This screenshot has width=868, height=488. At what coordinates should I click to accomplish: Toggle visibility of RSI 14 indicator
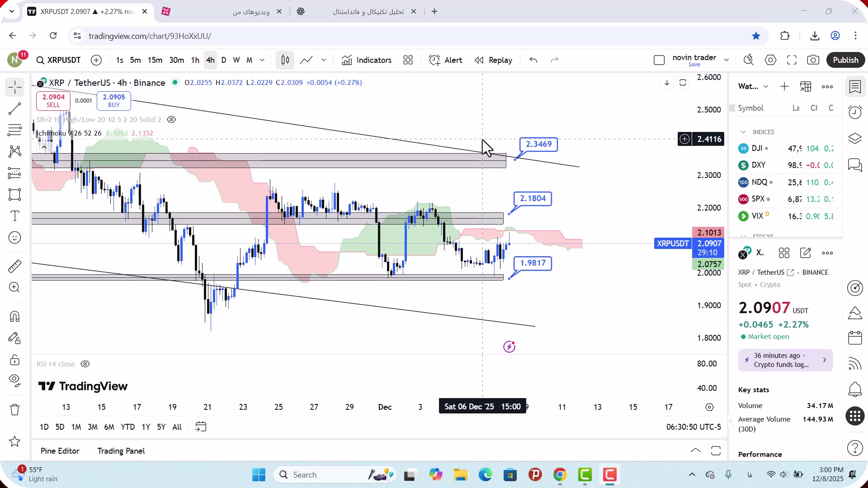85,364
